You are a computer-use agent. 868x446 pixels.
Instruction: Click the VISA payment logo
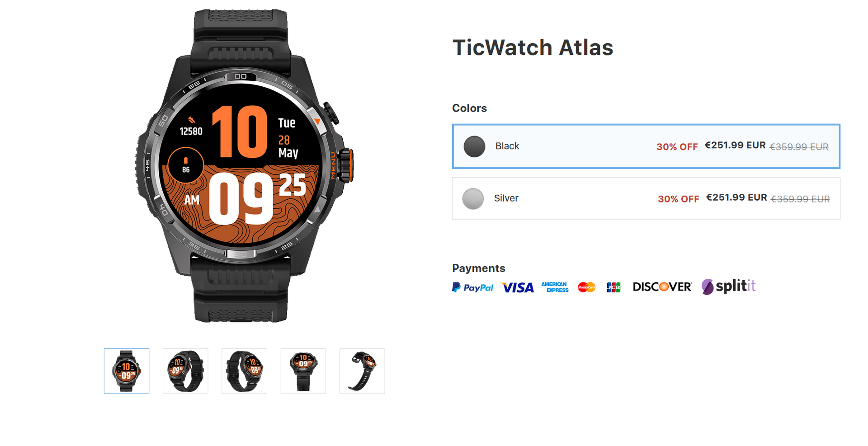click(518, 287)
